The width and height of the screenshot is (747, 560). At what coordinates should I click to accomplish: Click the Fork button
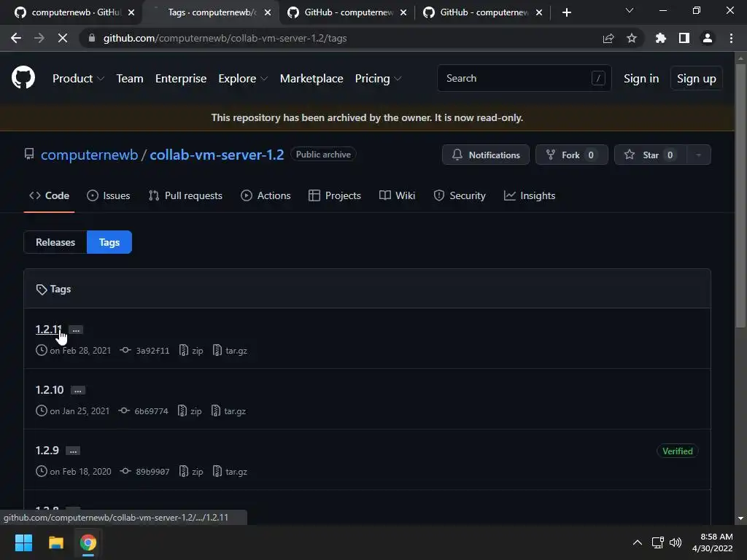pos(572,155)
